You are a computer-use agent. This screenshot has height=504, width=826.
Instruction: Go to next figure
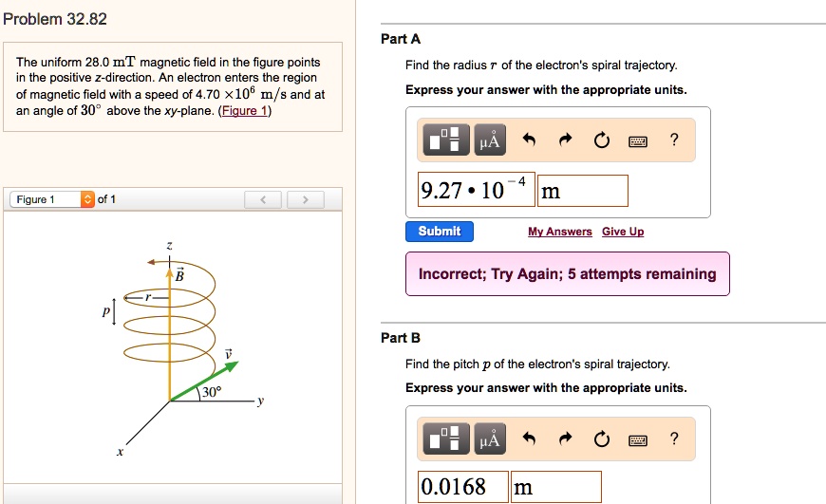[x=306, y=199]
